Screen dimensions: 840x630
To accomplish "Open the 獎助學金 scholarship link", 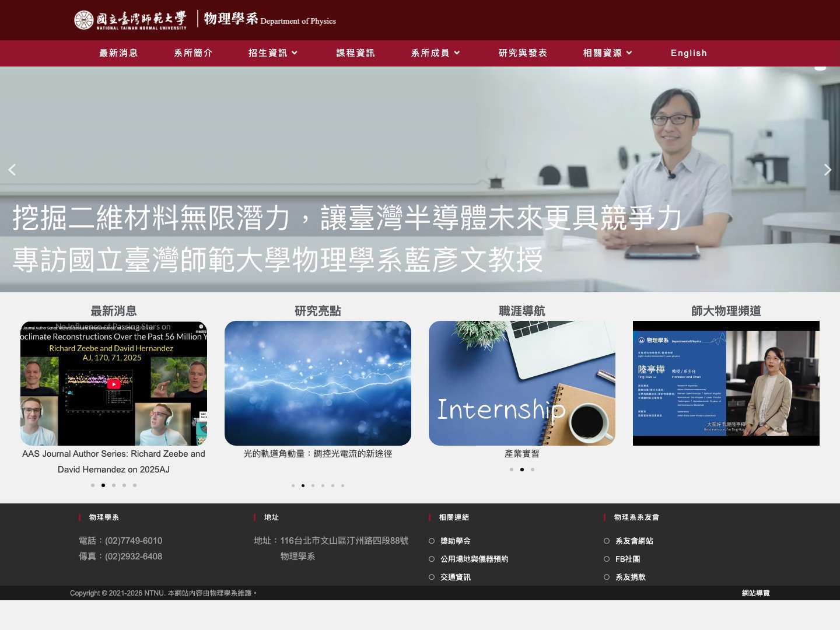I will (456, 541).
